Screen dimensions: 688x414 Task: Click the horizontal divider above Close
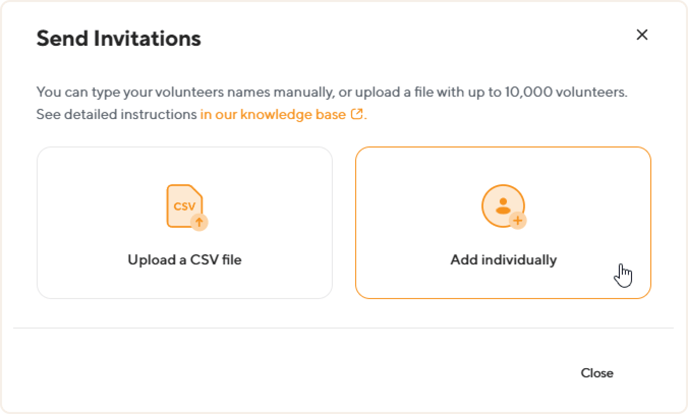point(344,328)
